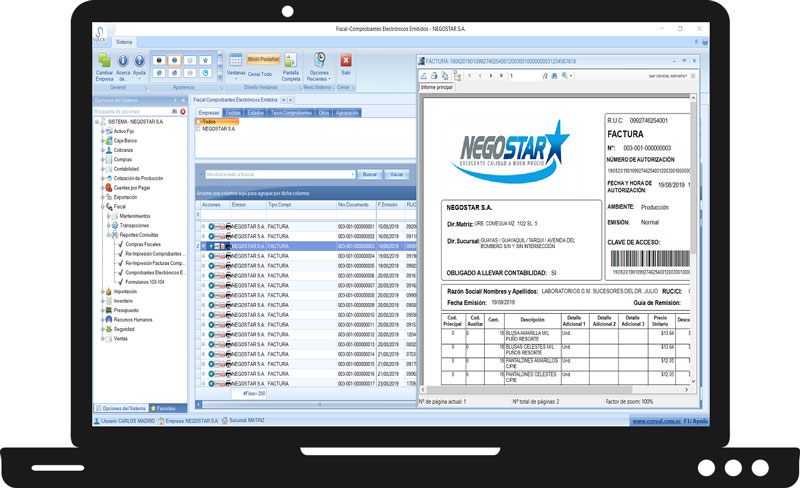This screenshot has height=488, width=800.
Task: Click the Cambiar Empresa icon
Action: (x=104, y=62)
